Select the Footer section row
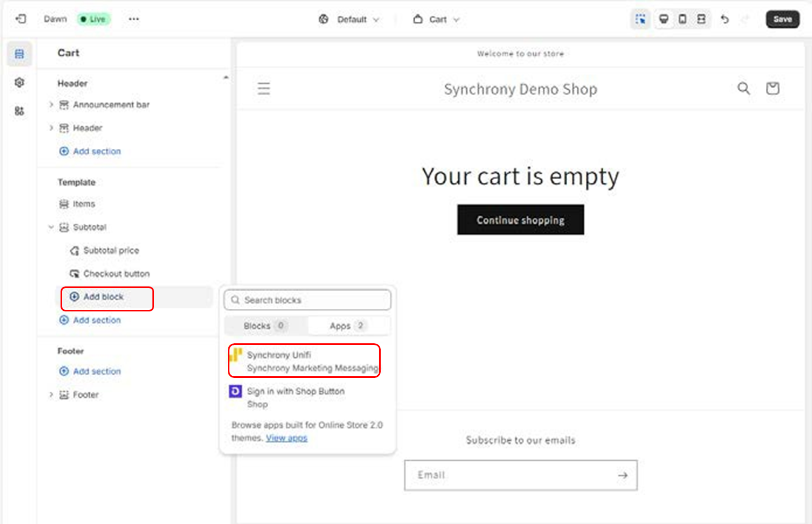Image resolution: width=812 pixels, height=524 pixels. point(86,395)
